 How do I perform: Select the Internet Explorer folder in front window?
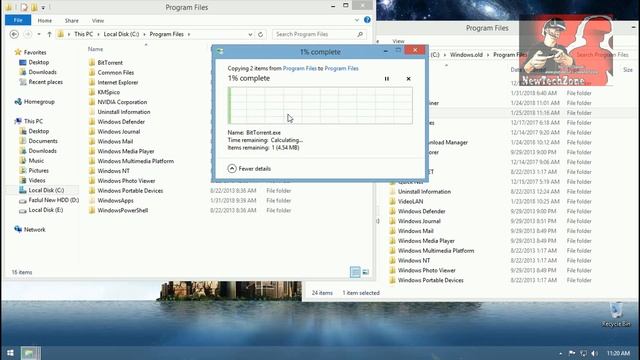tap(118, 82)
